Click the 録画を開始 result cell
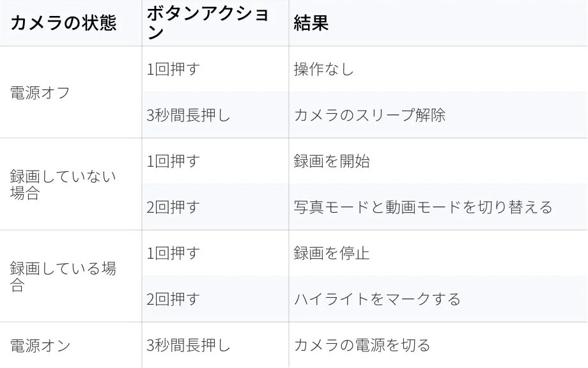The width and height of the screenshot is (588, 368). pyautogui.click(x=332, y=162)
